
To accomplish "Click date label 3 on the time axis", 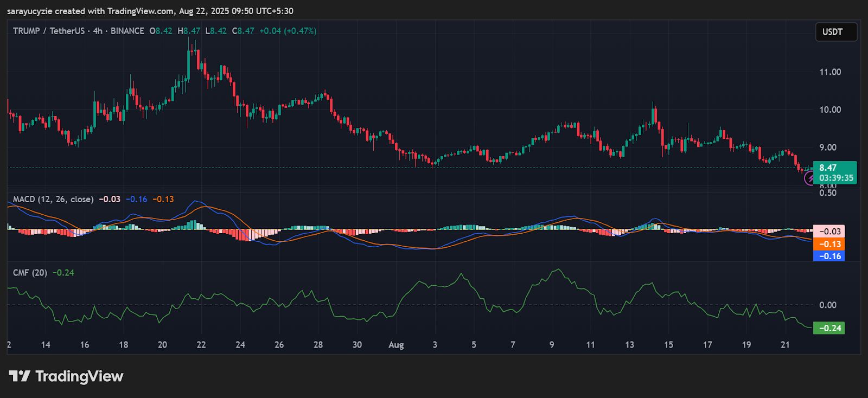I will (x=435, y=345).
